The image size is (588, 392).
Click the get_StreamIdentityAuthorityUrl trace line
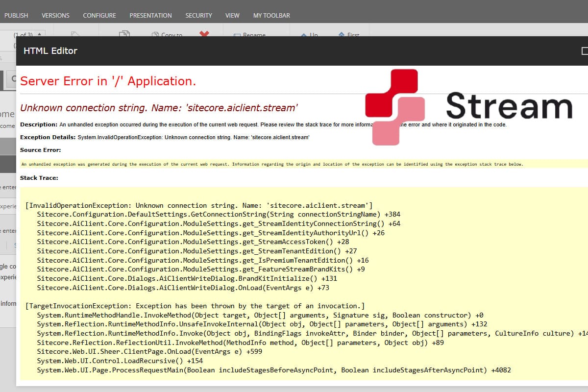tap(211, 233)
